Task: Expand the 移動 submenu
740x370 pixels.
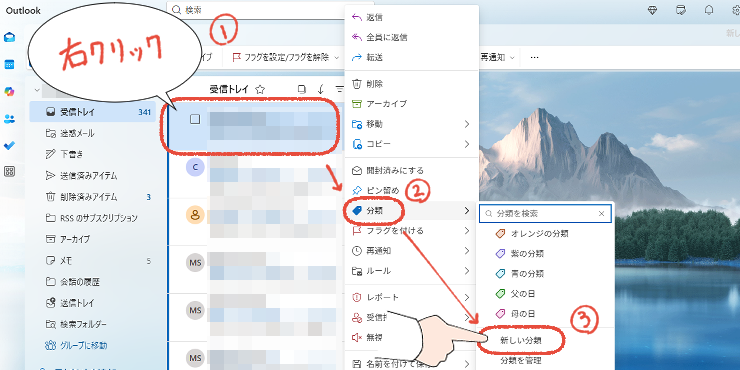Action: 467,124
